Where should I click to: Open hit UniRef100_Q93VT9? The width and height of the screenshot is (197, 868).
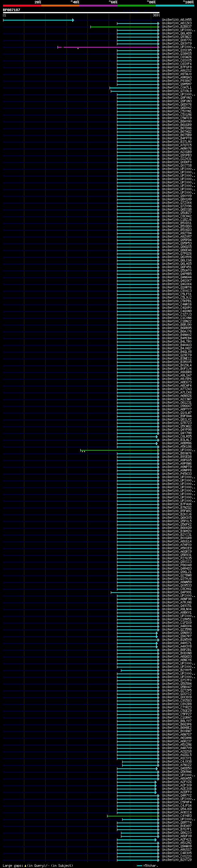click(x=176, y=44)
